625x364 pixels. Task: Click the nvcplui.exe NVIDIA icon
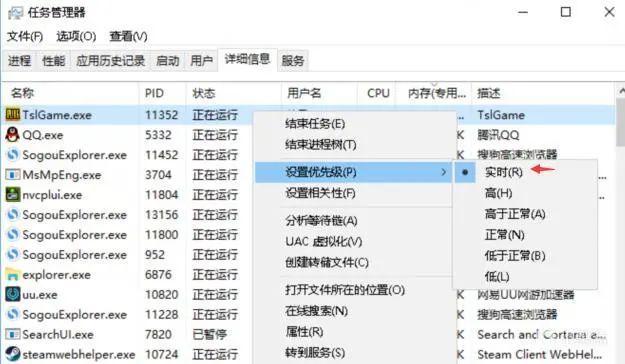coord(12,195)
